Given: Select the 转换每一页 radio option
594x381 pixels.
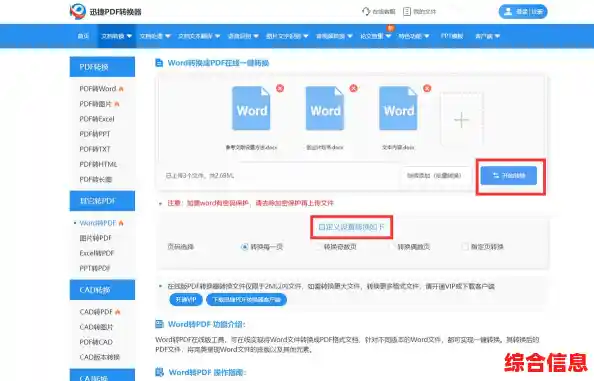Looking at the screenshot, I should point(244,247).
